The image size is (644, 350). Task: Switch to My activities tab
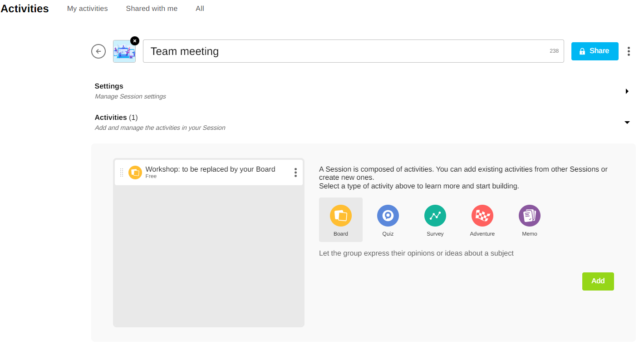(87, 9)
